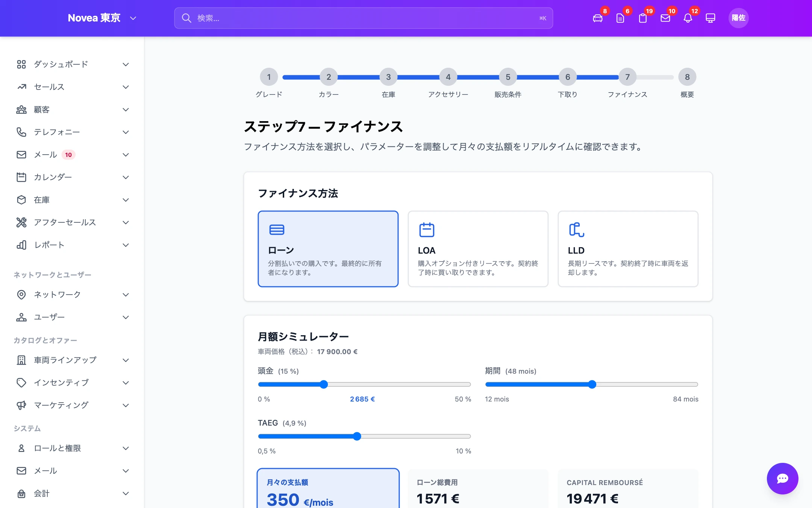Select the ローン financing method card
Viewport: 812px width, 508px height.
click(x=328, y=249)
